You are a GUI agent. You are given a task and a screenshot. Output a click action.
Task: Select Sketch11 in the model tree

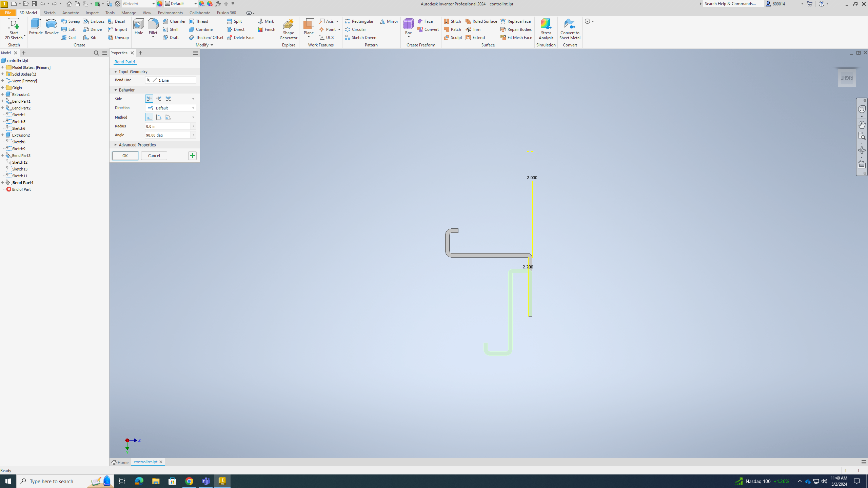(20, 176)
